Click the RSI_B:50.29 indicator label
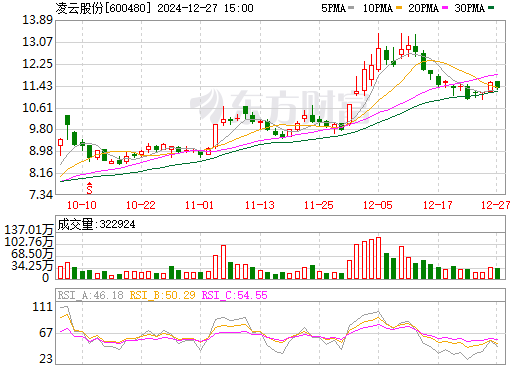Image resolution: width=520 pixels, height=365 pixels. pyautogui.click(x=162, y=295)
